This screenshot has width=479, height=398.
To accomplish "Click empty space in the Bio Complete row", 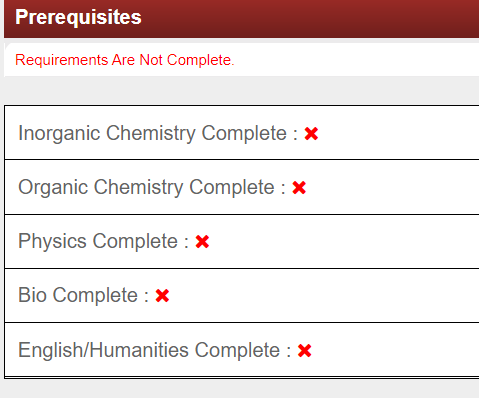I will point(323,296).
